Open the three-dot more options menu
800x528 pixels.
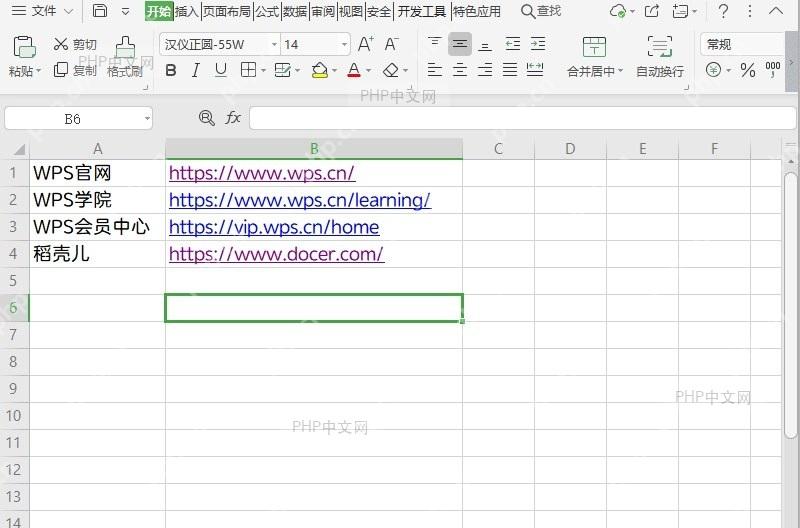click(x=749, y=11)
